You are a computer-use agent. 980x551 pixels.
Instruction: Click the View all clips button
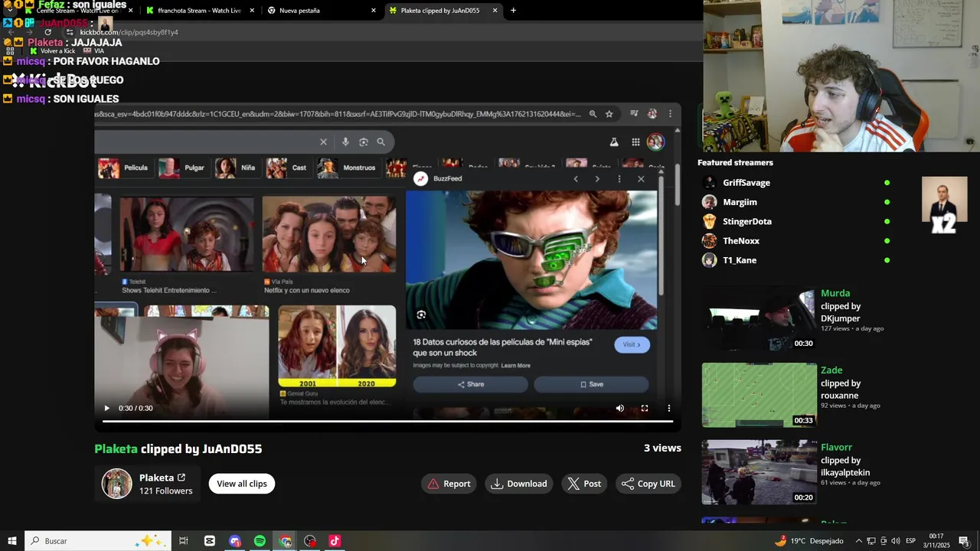242,484
